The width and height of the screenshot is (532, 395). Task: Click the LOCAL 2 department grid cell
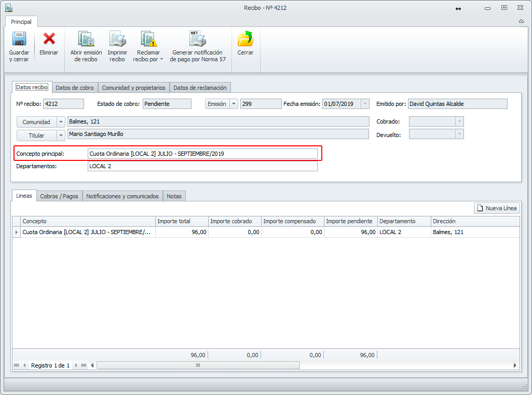point(404,232)
